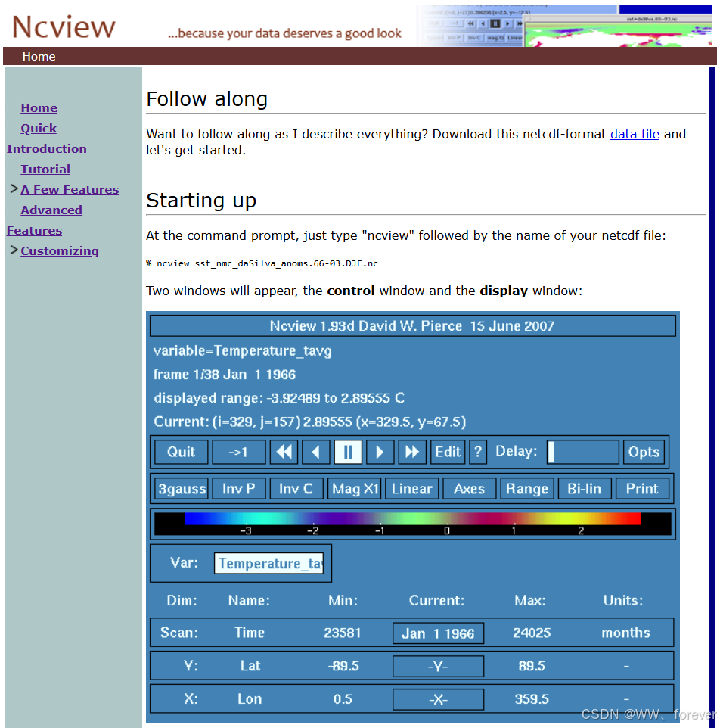Expand the Customizing section

(x=60, y=250)
